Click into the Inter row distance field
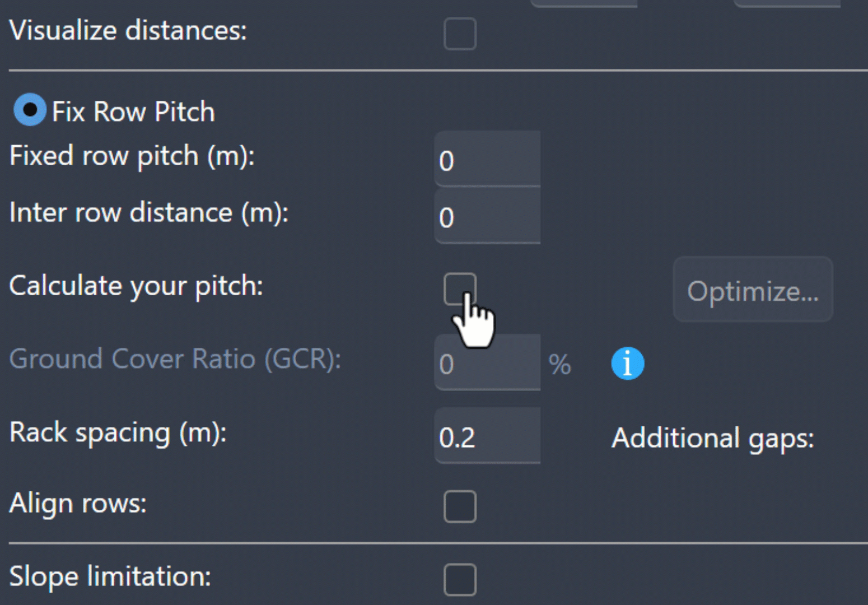Screen dimensions: 868x605 click(487, 216)
